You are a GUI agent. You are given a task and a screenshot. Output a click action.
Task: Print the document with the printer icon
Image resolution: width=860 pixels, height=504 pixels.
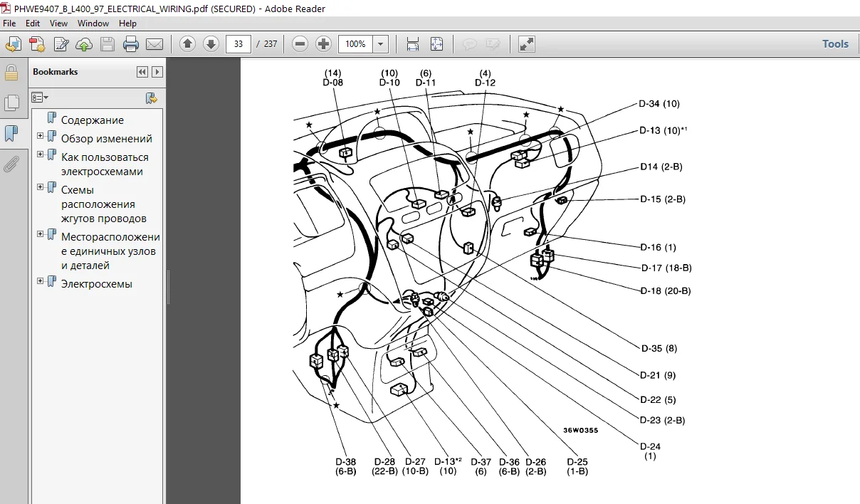131,44
